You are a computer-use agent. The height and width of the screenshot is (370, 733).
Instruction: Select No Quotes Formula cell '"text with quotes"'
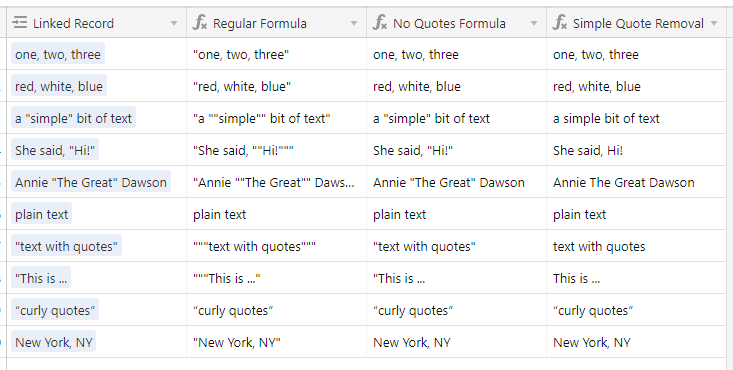(x=456, y=246)
